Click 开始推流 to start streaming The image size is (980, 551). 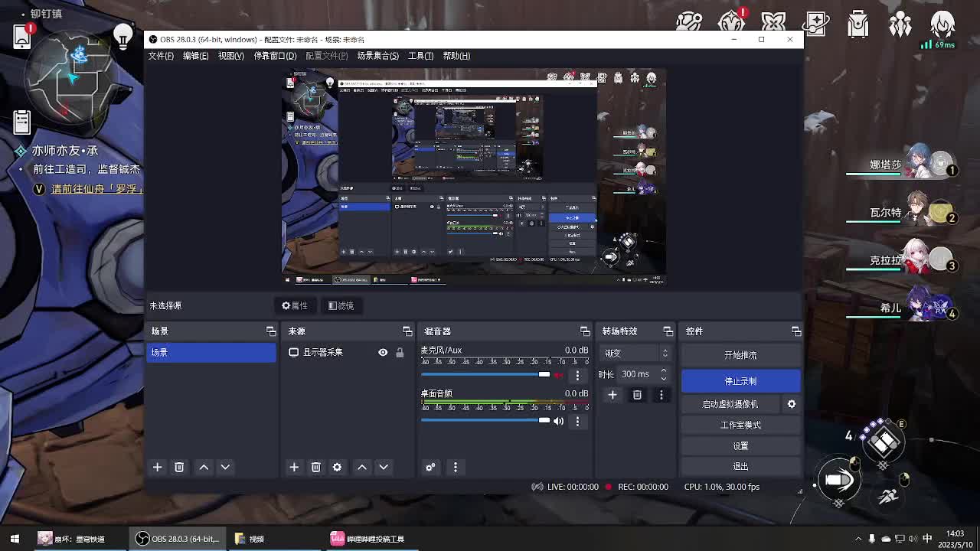740,355
